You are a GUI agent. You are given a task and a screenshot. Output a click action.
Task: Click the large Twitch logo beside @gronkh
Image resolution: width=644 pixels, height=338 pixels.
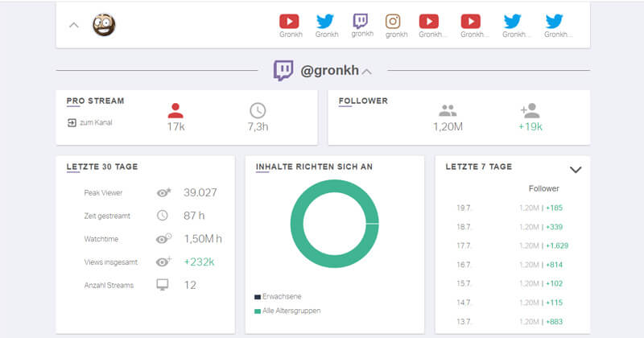click(x=283, y=71)
